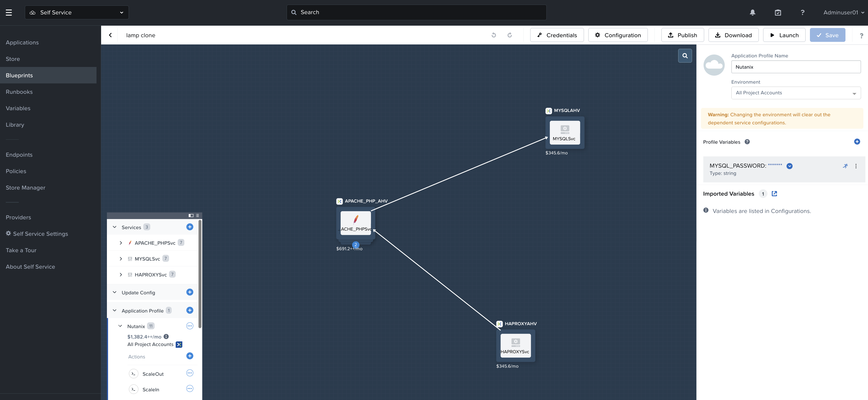Download the blueprint
868x400 pixels.
[733, 35]
